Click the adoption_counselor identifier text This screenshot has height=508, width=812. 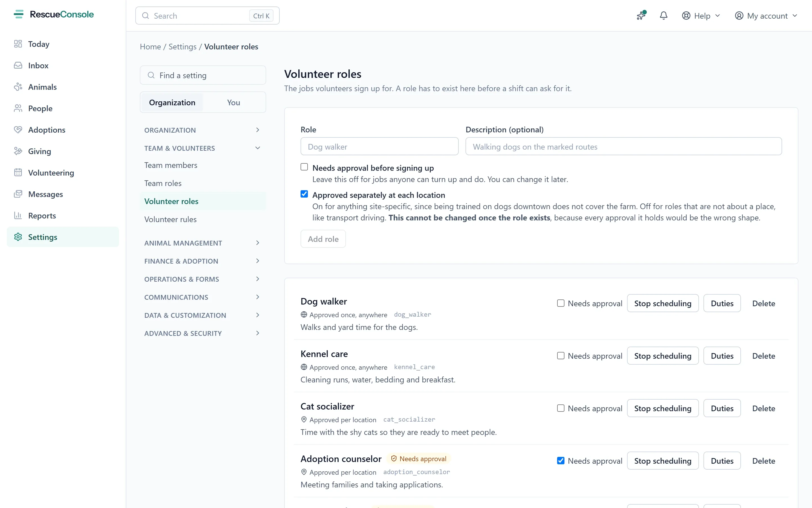(416, 472)
